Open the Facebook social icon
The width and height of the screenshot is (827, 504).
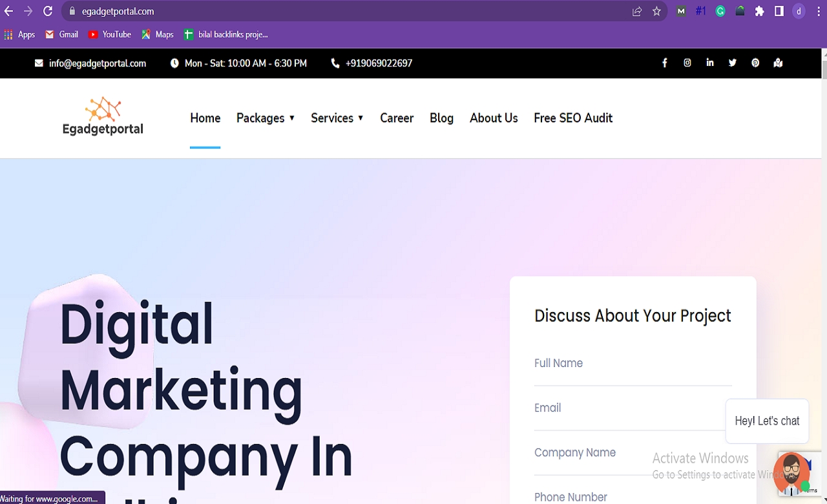(x=664, y=63)
